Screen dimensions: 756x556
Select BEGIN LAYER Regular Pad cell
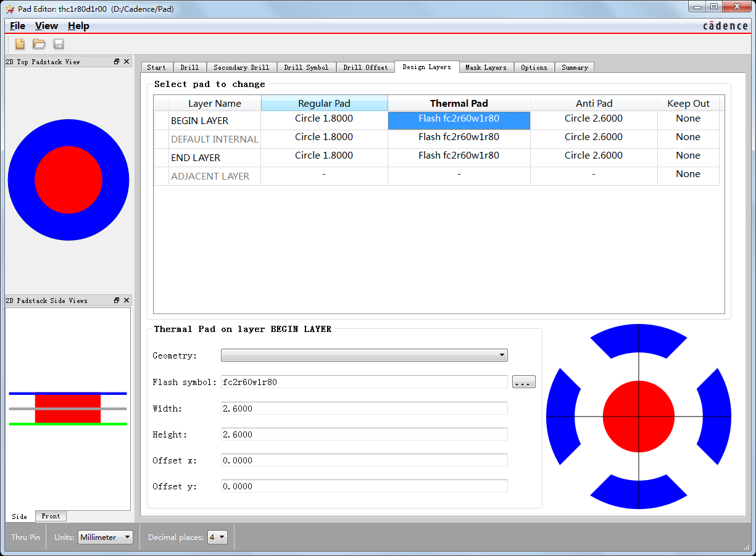(324, 119)
